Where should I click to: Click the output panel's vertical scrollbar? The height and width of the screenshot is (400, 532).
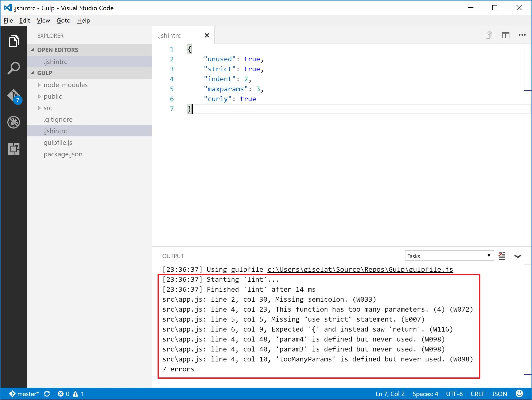(x=528, y=326)
